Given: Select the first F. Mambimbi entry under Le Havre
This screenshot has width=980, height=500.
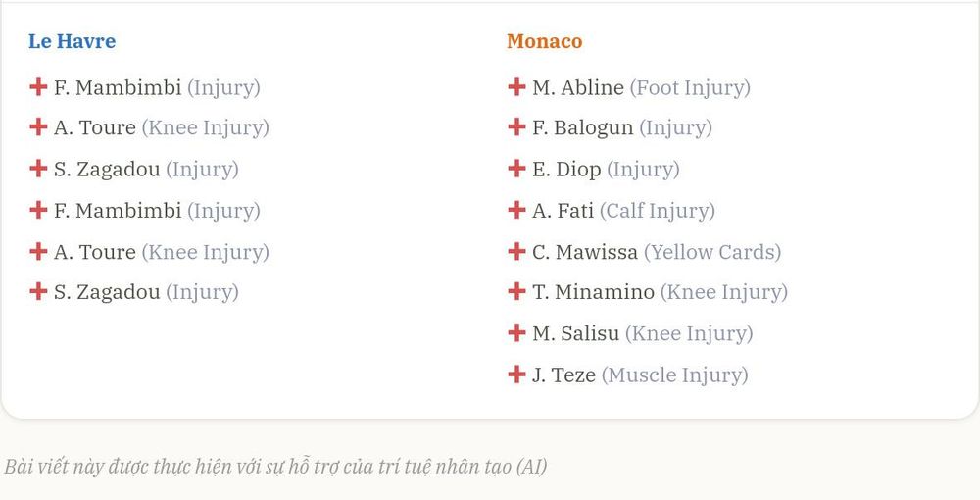Looking at the screenshot, I should [144, 88].
